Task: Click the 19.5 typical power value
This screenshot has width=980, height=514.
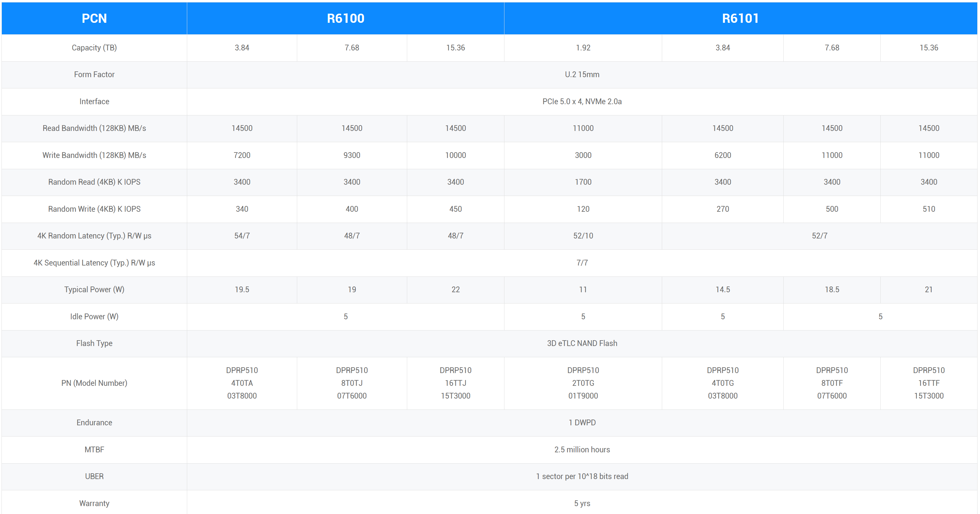Action: (242, 290)
